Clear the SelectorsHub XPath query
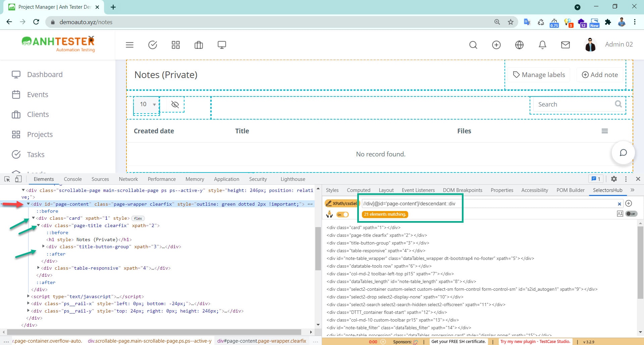Image resolution: width=644 pixels, height=345 pixels. pos(620,204)
